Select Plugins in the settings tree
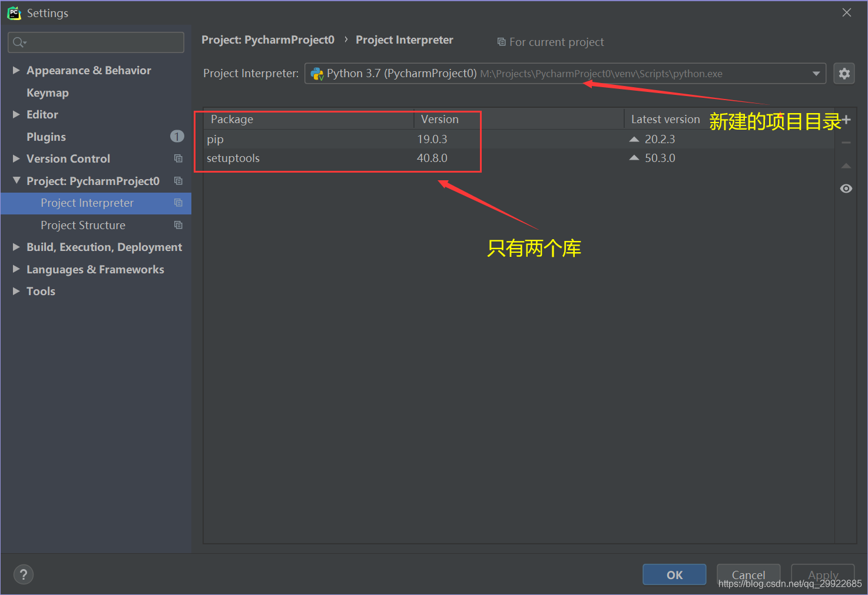 [46, 137]
